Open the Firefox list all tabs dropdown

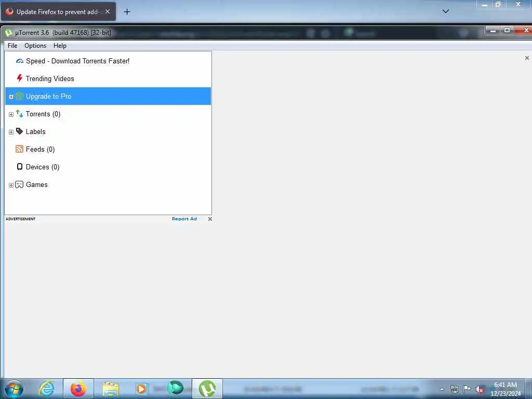[x=446, y=11]
